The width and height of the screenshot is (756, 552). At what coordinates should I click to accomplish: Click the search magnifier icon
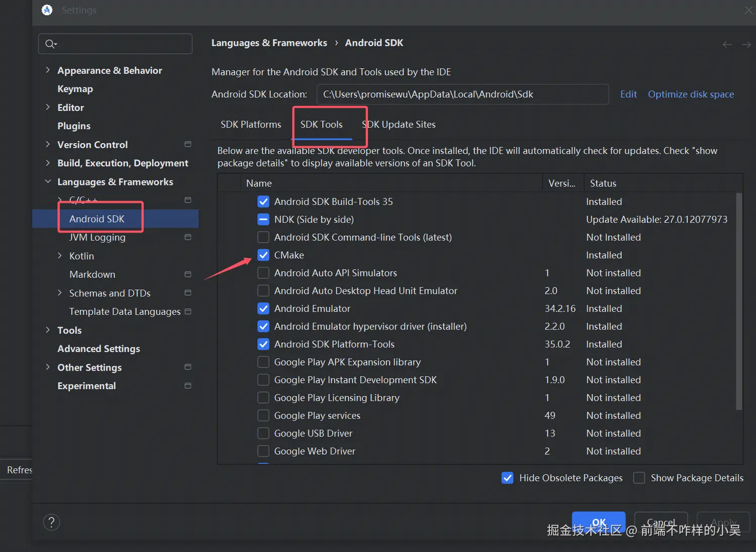click(50, 44)
